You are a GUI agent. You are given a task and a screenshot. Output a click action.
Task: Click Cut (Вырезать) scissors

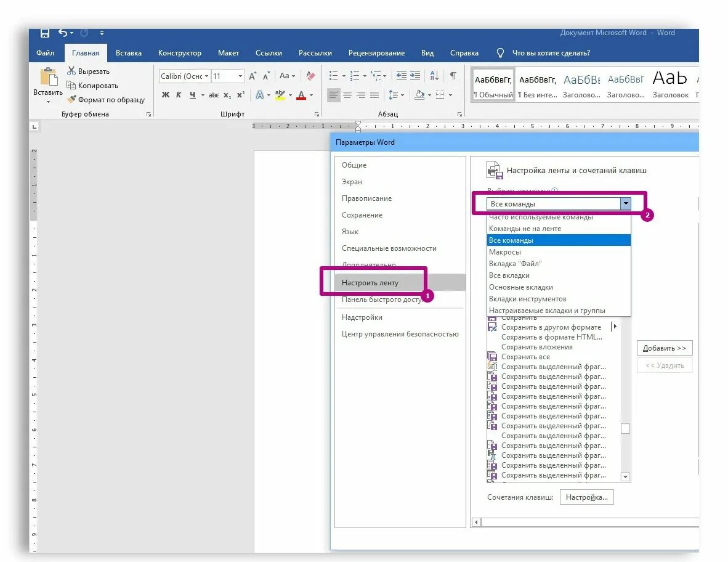(71, 71)
